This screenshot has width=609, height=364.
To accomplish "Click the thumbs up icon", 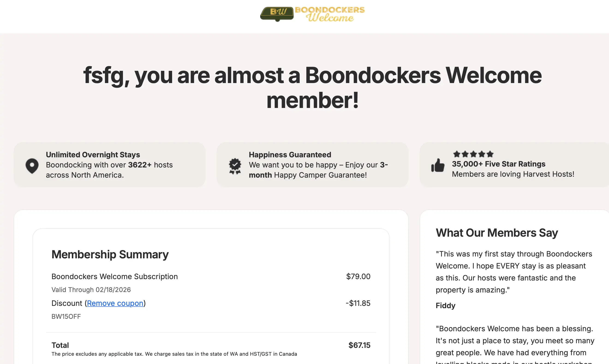I will click(438, 165).
